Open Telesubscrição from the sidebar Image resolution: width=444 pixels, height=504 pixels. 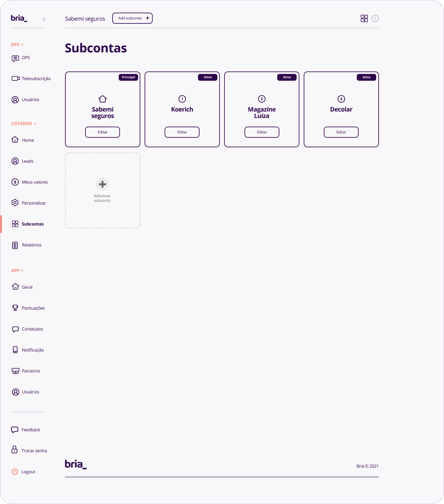click(x=31, y=79)
